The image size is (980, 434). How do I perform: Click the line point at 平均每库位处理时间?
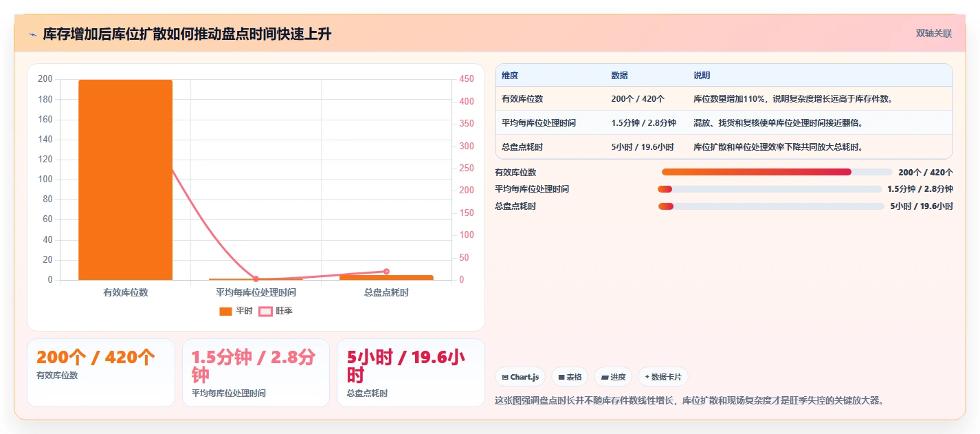tap(256, 279)
